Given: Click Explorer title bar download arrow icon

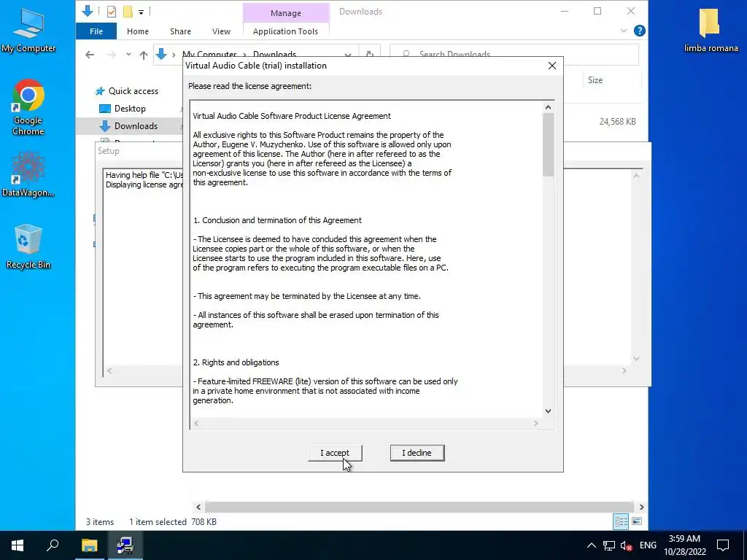Looking at the screenshot, I should (x=88, y=11).
